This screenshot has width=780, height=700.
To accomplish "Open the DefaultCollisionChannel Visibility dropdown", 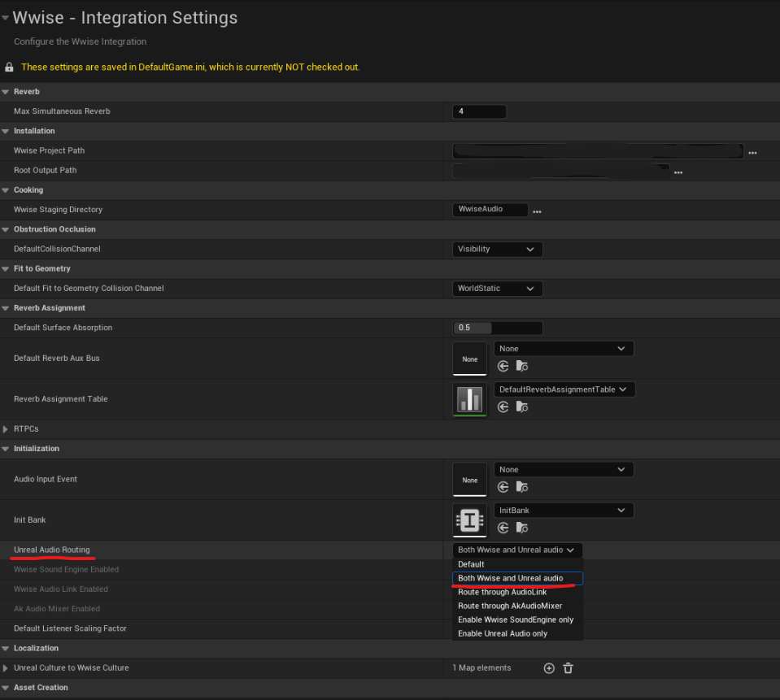I will pos(497,249).
